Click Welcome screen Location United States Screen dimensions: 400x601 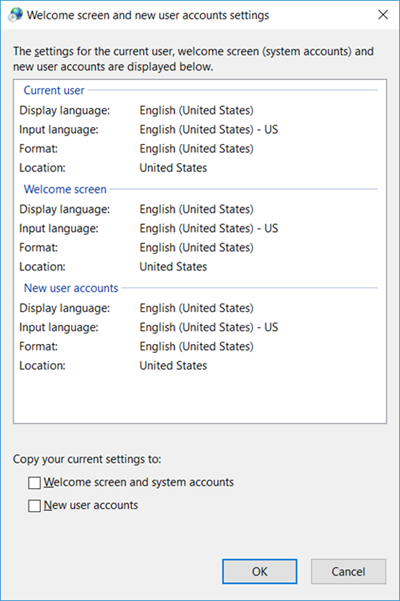[173, 267]
